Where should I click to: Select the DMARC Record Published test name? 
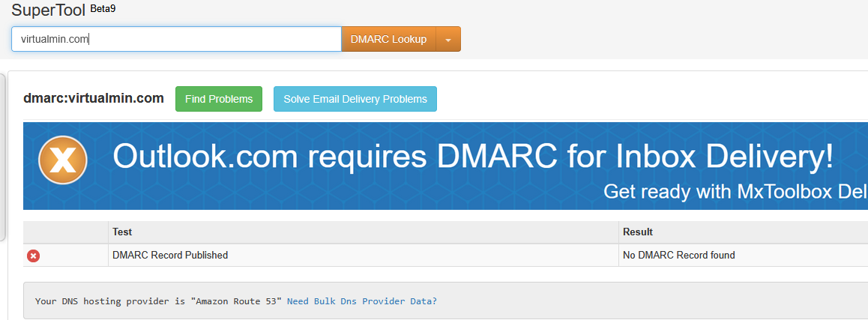170,256
